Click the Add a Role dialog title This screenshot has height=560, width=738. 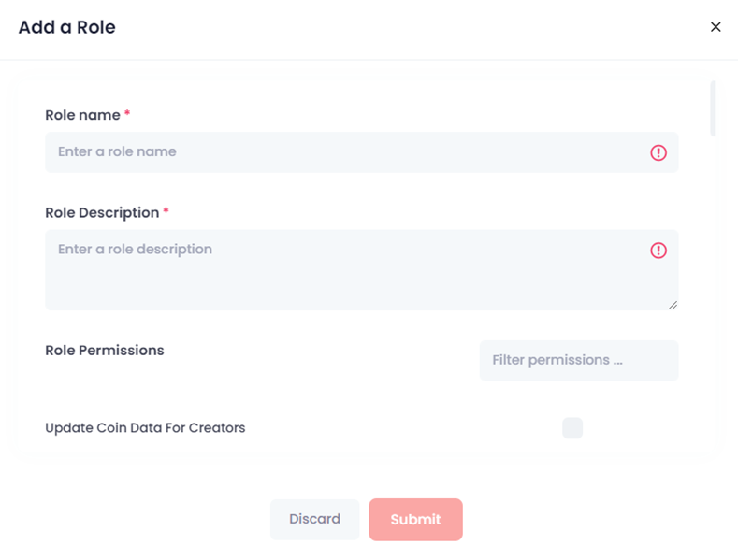click(x=66, y=27)
